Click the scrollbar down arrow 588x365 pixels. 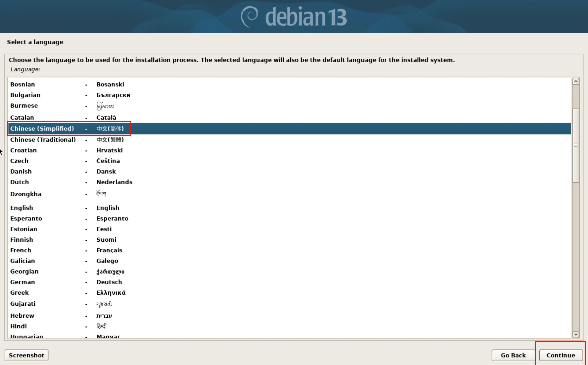point(576,334)
